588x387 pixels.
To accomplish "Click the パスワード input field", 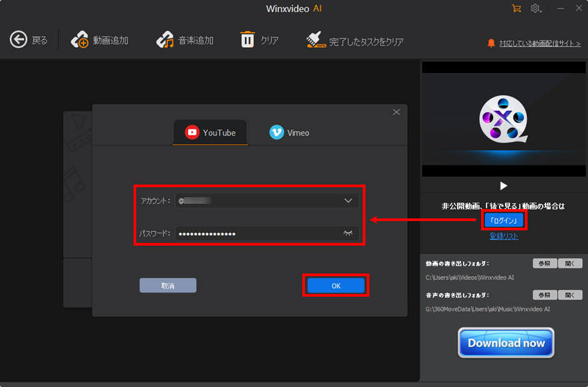I will tap(266, 234).
